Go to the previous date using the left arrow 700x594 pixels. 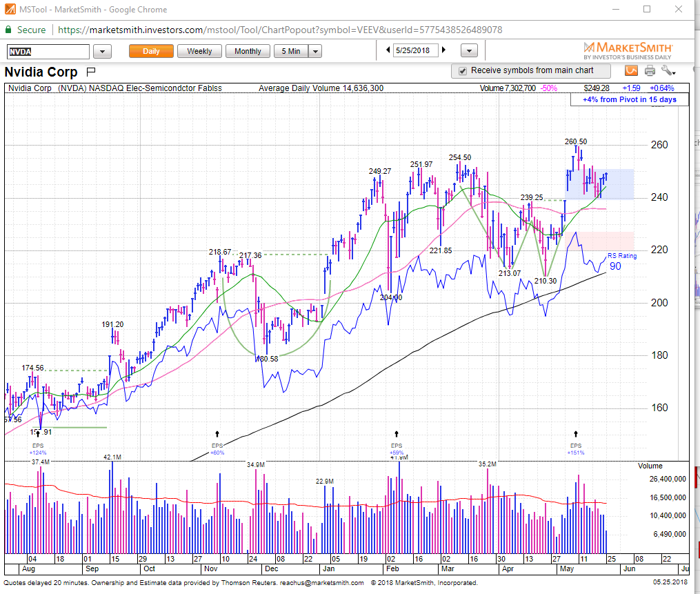click(x=388, y=50)
